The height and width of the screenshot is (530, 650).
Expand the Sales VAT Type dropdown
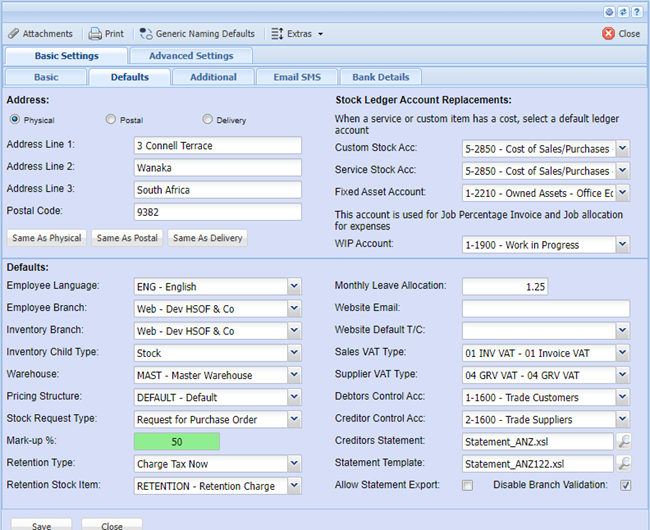pos(623,353)
